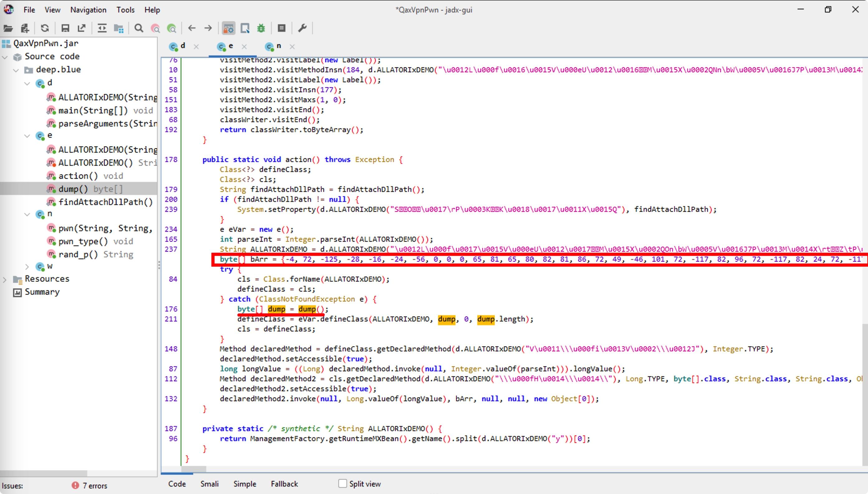Click the Save all floppy icon
Screen dimensions: 868x494
(65, 28)
